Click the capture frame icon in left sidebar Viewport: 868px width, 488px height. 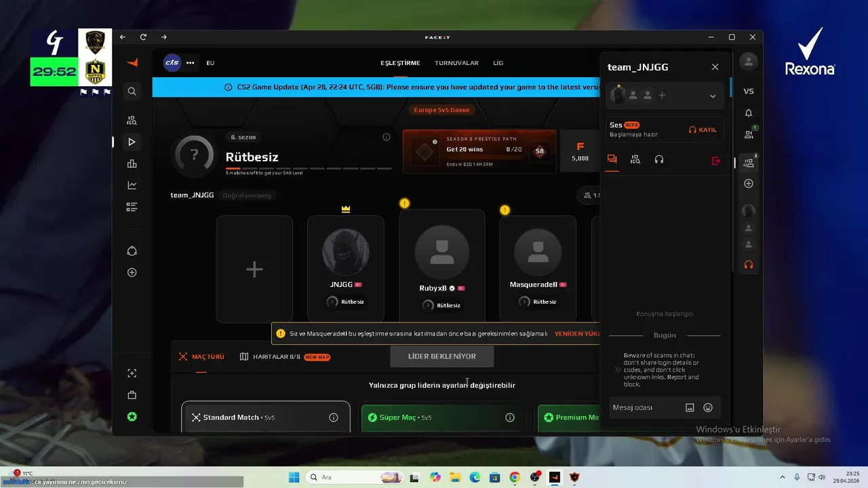(x=132, y=373)
